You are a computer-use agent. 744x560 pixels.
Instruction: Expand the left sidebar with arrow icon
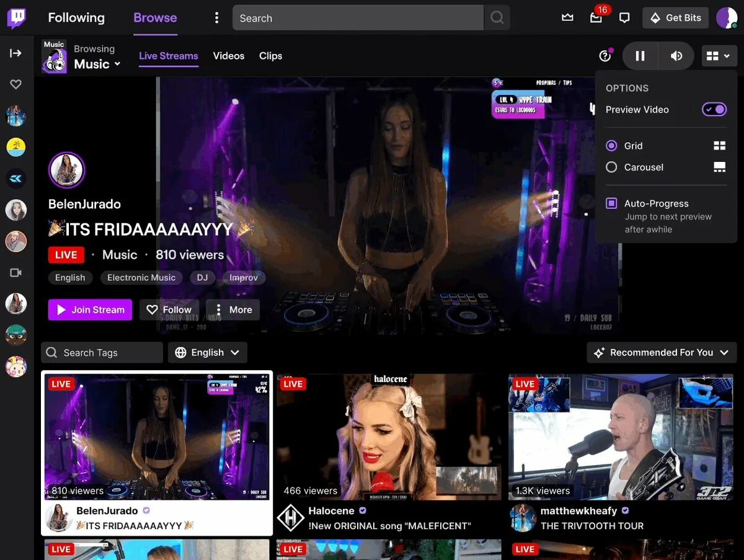[x=16, y=53]
